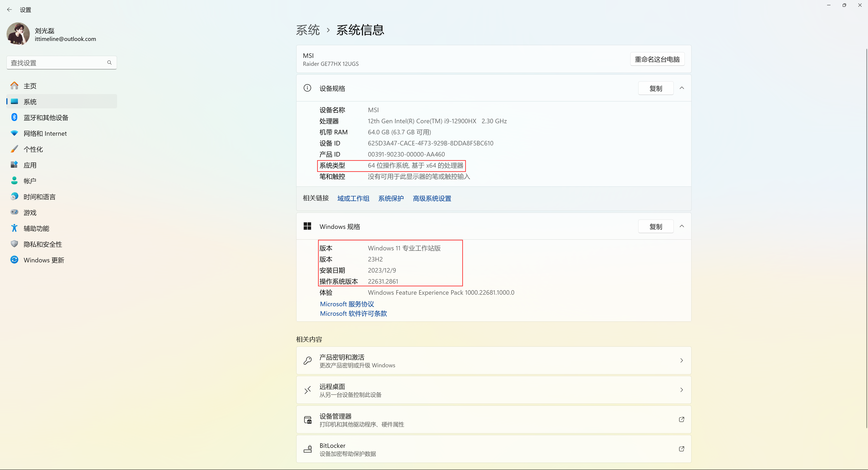Open 远程桌面 via its right chevron
868x470 pixels.
pos(681,390)
